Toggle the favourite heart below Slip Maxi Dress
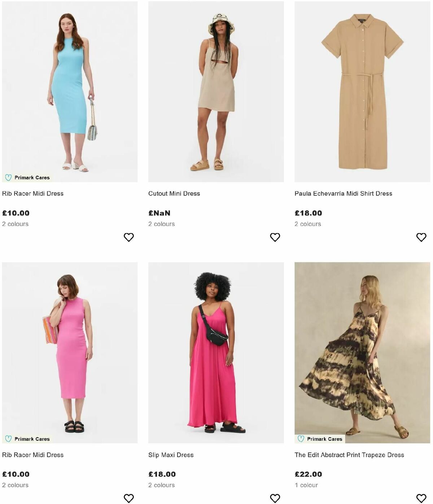Screen dimensions: 433x504 coord(275,498)
